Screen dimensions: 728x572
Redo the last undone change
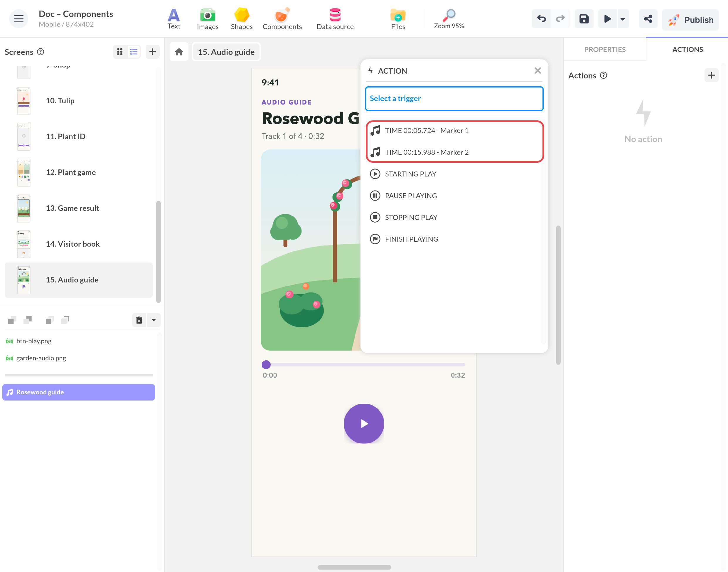pos(560,19)
